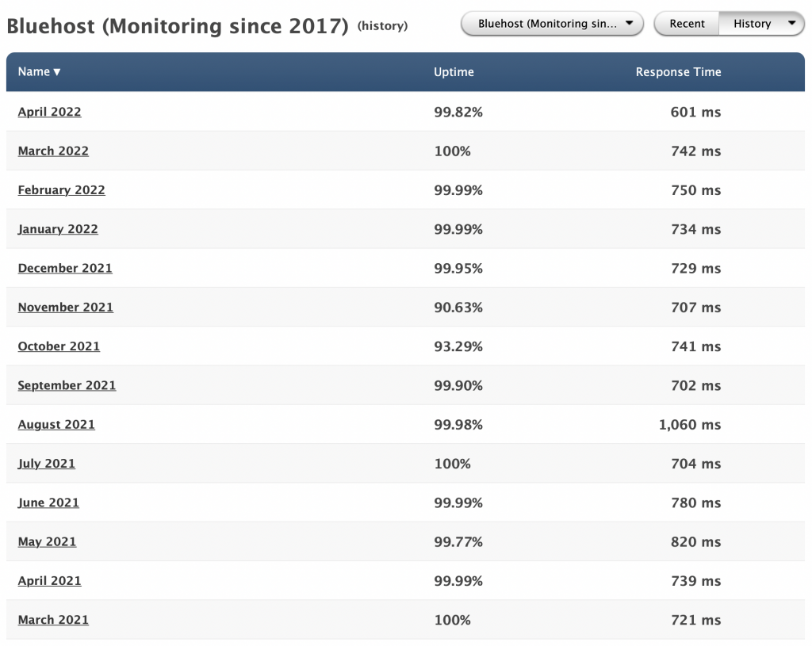Click the 820 ms response time

tap(695, 542)
